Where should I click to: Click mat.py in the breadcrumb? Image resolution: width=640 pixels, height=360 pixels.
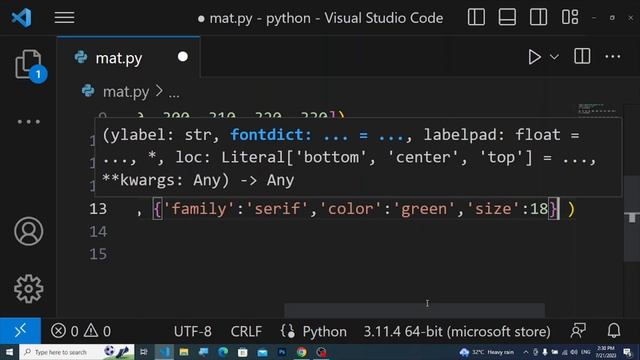click(x=126, y=91)
